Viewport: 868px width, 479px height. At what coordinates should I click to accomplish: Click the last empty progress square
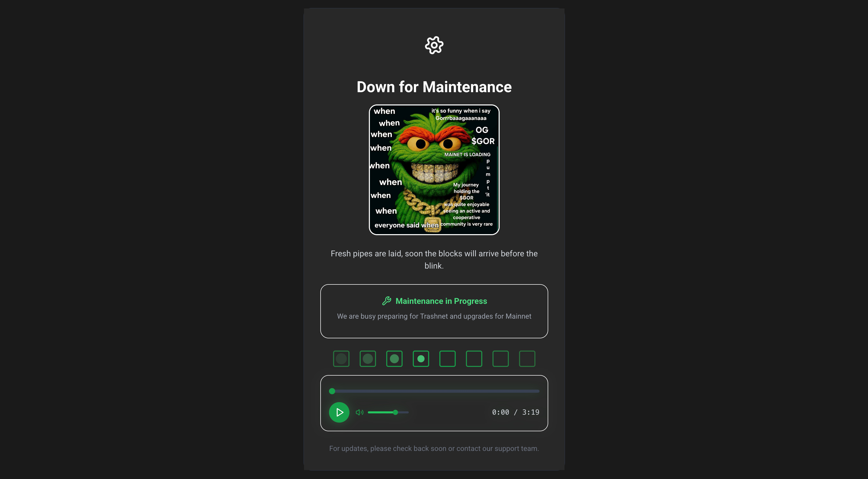click(527, 359)
